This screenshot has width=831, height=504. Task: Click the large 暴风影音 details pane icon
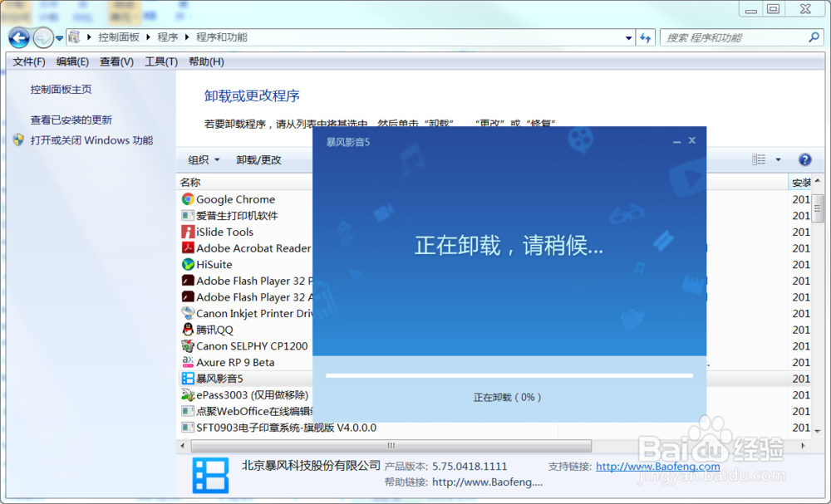pos(210,475)
